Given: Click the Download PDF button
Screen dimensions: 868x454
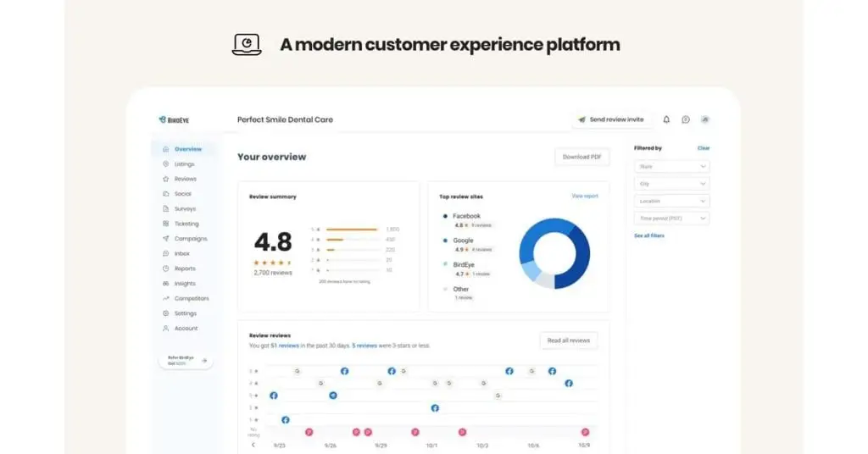Looking at the screenshot, I should click(x=581, y=157).
